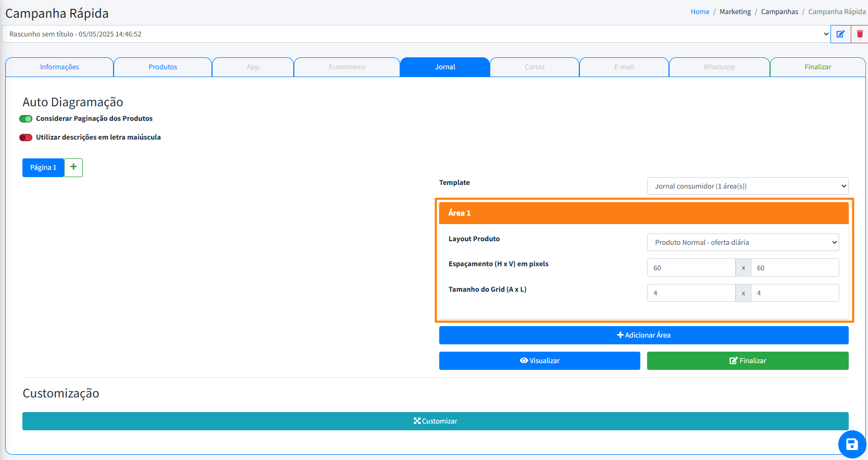Go to the Finalizar tab

pos(817,67)
